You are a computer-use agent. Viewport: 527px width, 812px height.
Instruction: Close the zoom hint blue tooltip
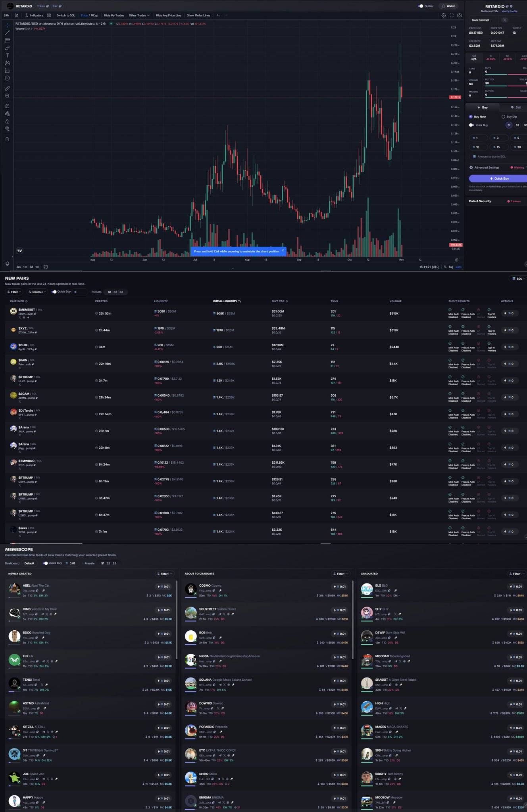(x=283, y=251)
